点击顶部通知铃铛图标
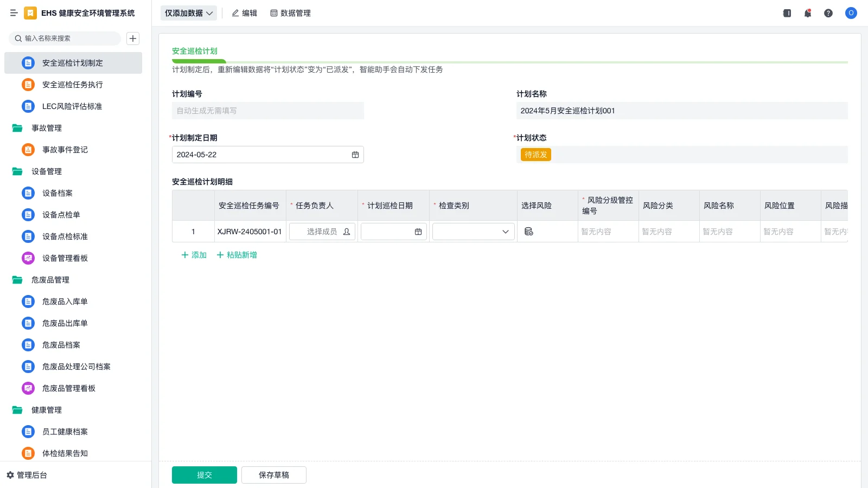The image size is (868, 488). click(x=807, y=13)
